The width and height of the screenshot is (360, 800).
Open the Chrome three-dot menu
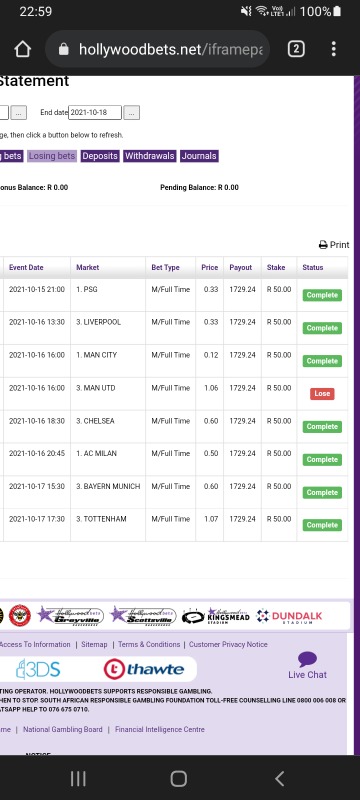point(333,49)
